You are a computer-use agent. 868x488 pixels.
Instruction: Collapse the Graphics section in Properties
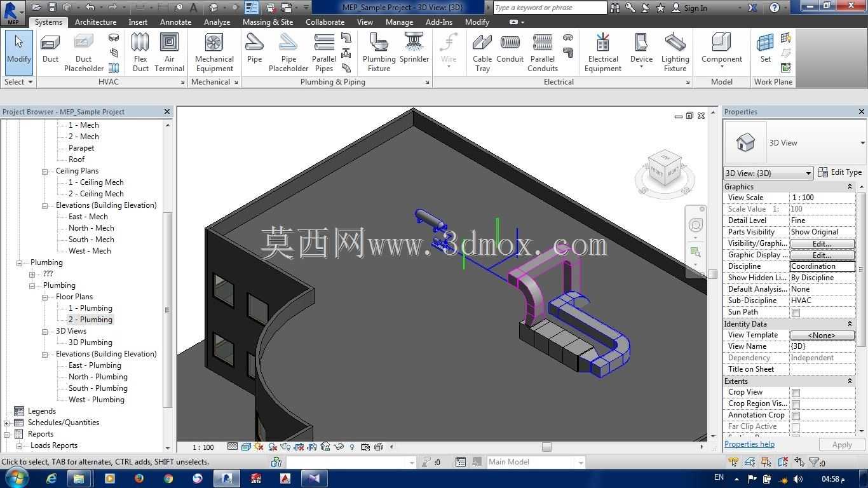click(x=850, y=187)
